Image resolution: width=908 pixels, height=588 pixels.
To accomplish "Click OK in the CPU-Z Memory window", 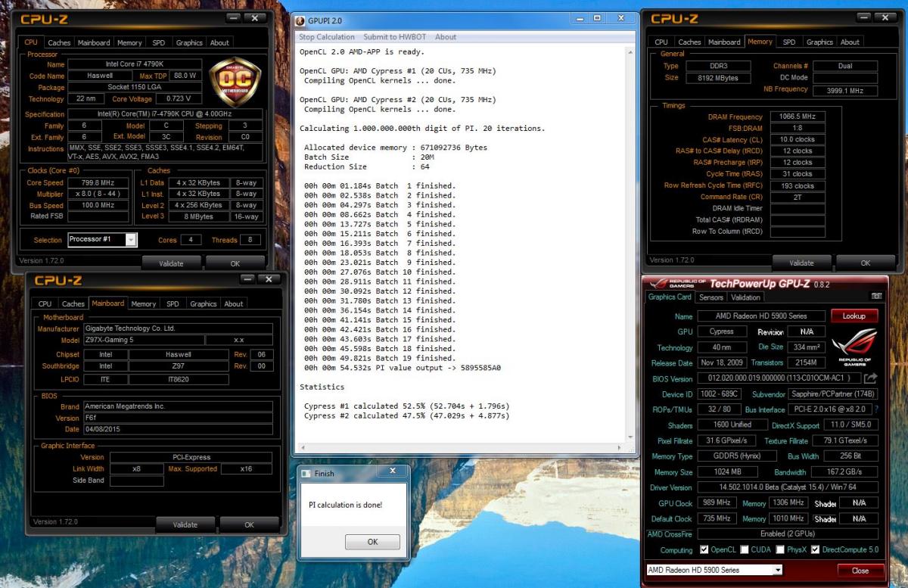I will (865, 263).
